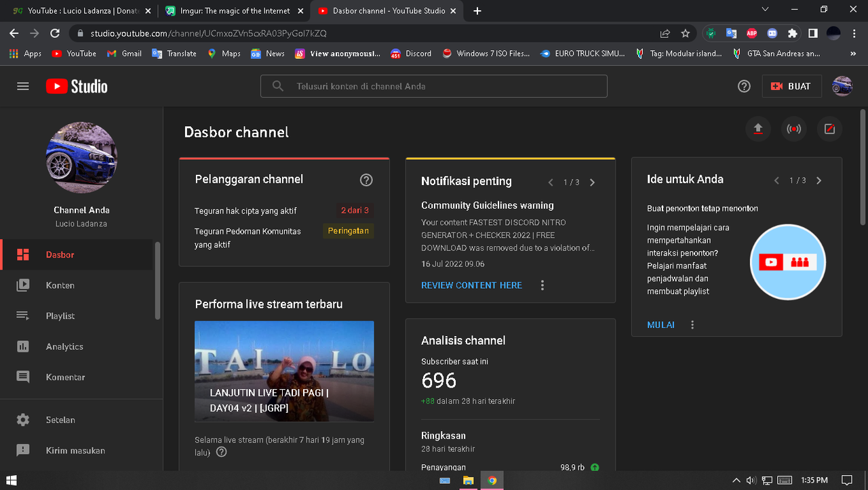Open File Explorer from the taskbar

tap(468, 481)
